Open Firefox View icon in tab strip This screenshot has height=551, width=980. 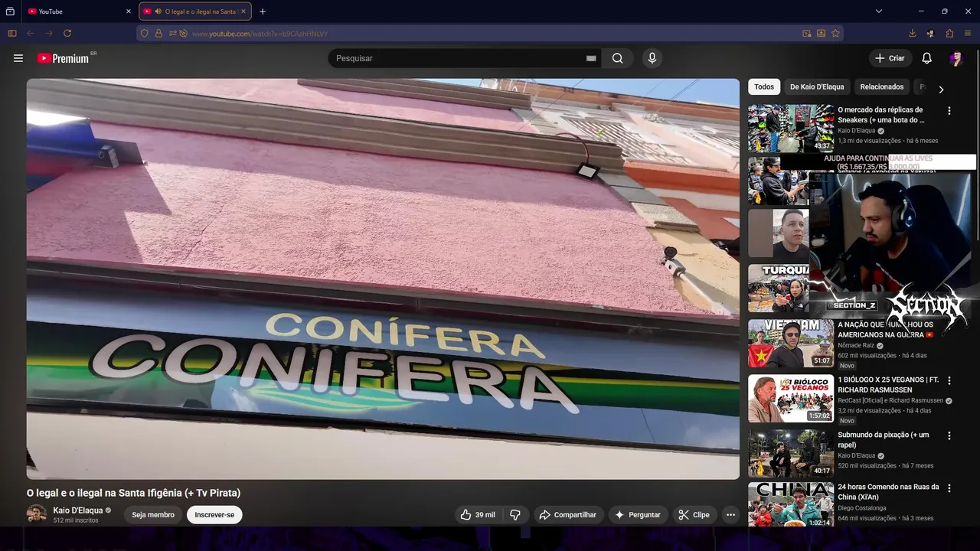point(10,11)
